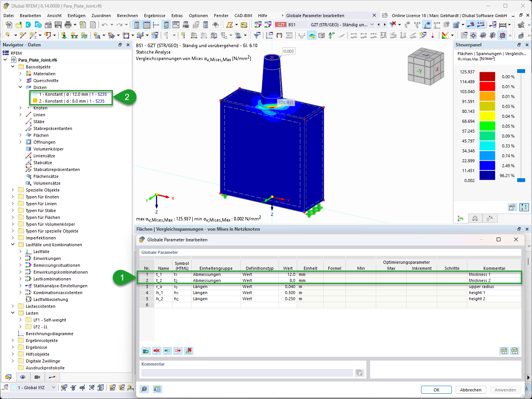Screen dimensions: 532x399
Task: Click the green color swatch at 68.694
Action: [x=487, y=126]
